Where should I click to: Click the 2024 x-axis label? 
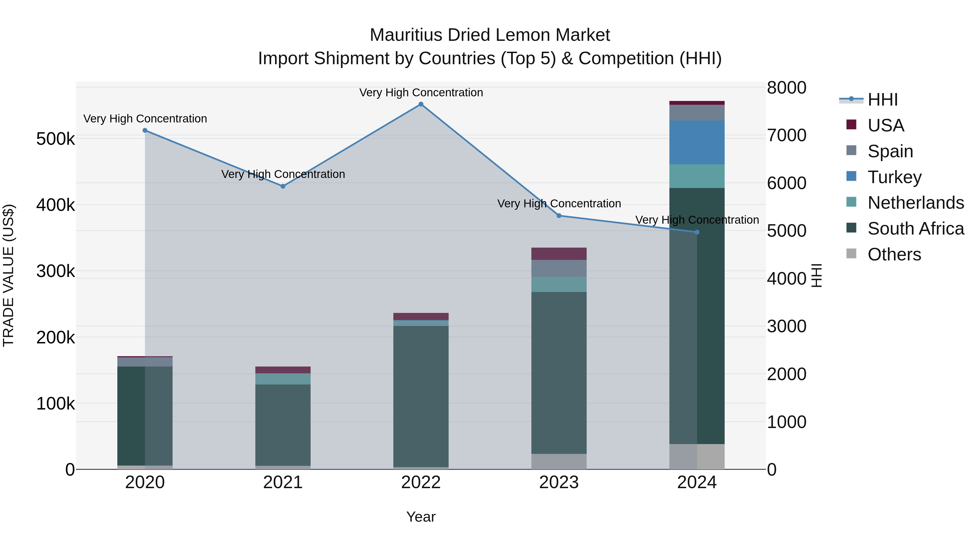[697, 482]
